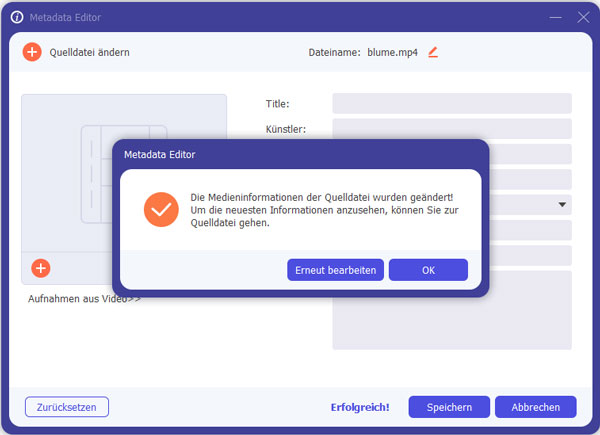Click the pencil icon to rename blume.mp4

point(433,52)
